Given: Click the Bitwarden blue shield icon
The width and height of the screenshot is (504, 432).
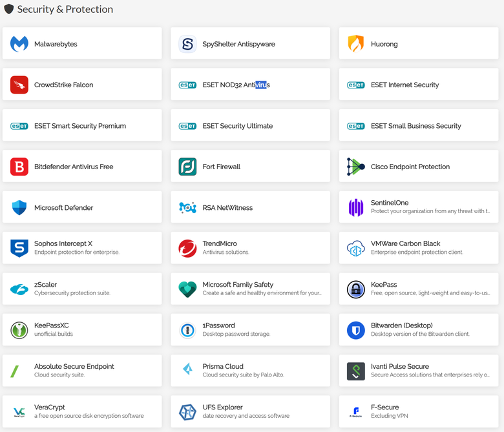Looking at the screenshot, I should (x=356, y=330).
